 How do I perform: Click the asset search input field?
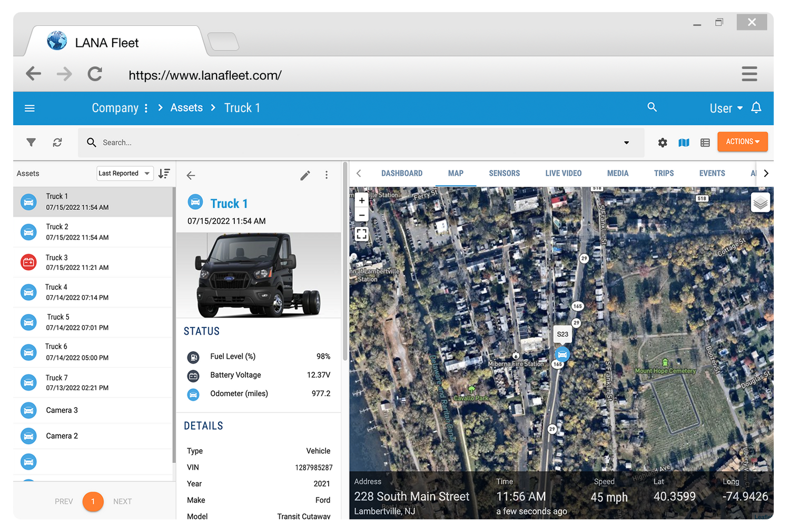[358, 142]
